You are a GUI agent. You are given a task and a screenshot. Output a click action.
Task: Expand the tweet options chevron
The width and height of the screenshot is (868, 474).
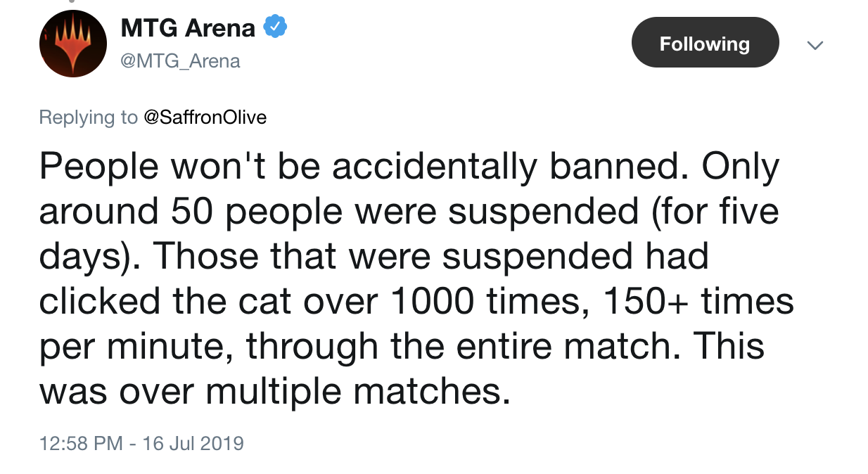(815, 45)
